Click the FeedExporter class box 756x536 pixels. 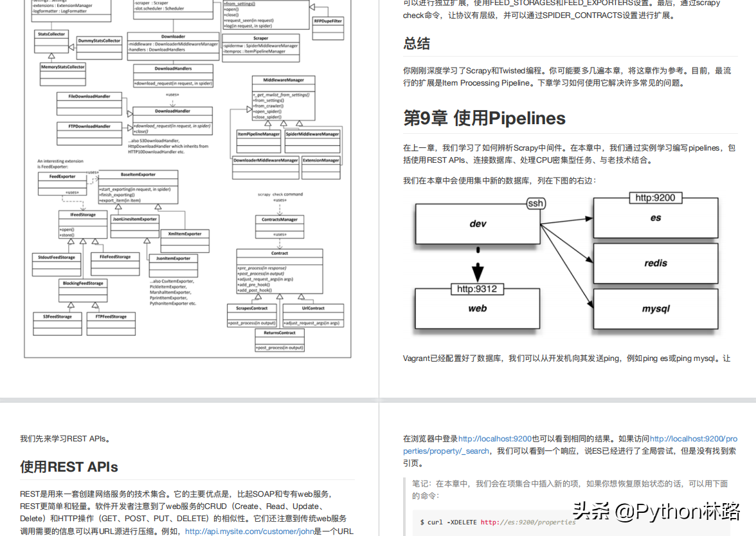tap(62, 184)
